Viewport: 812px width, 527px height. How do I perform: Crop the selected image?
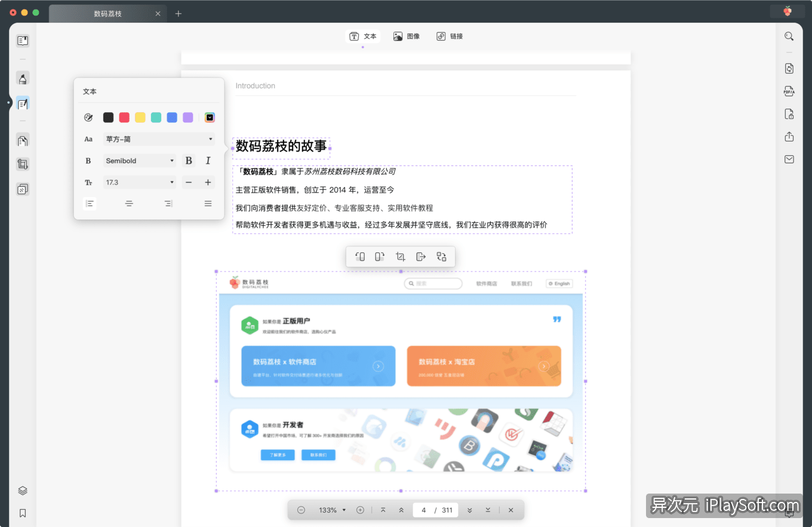click(x=400, y=257)
